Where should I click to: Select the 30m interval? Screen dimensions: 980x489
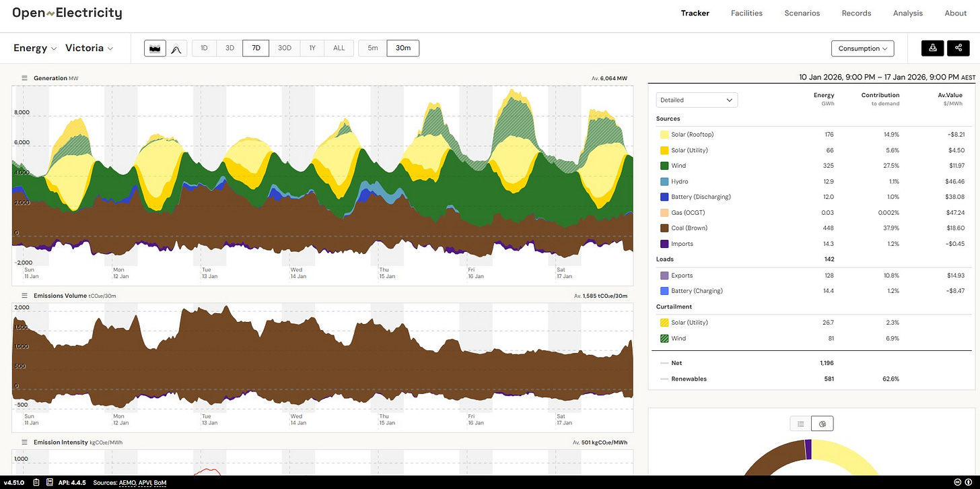click(403, 48)
